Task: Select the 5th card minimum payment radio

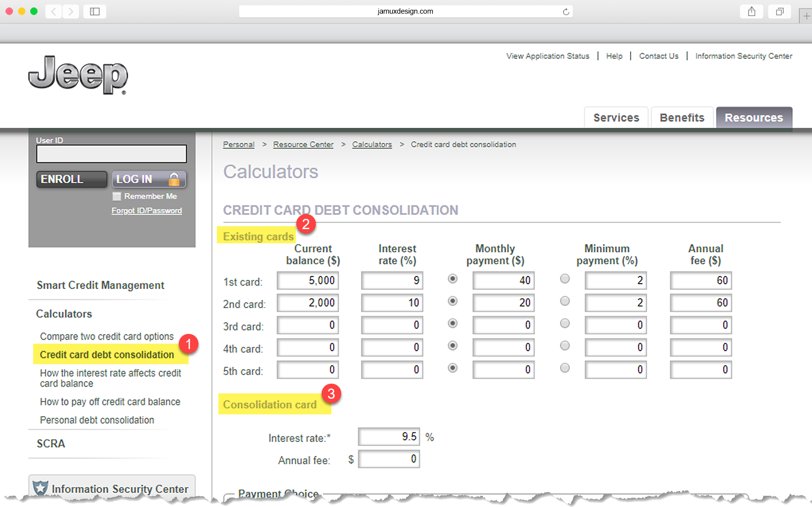Action: click(565, 368)
